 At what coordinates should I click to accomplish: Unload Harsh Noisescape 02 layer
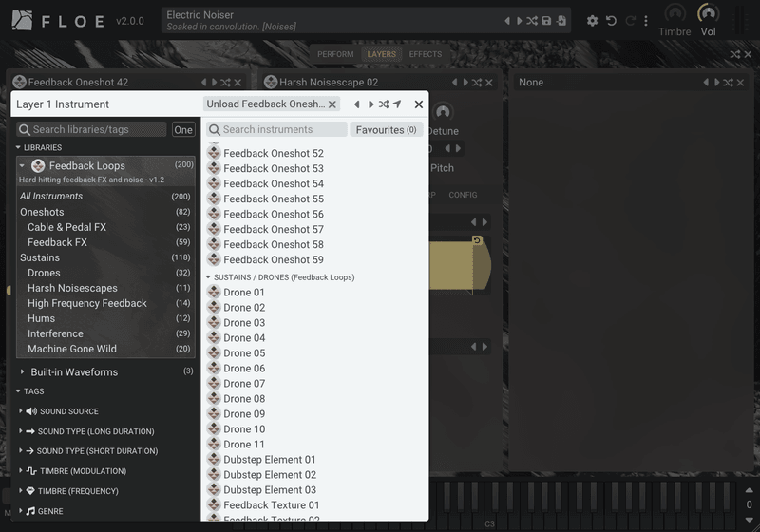tap(489, 83)
